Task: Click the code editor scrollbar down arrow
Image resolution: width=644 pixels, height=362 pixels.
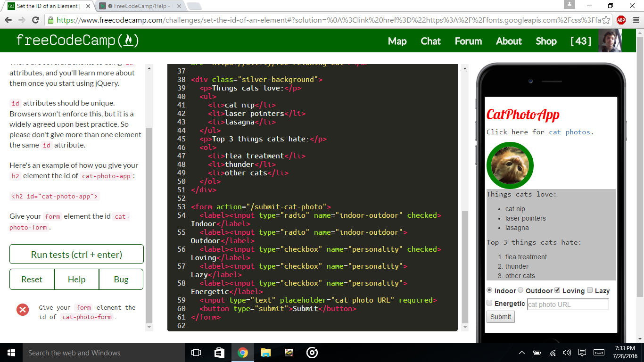Action: 464,327
